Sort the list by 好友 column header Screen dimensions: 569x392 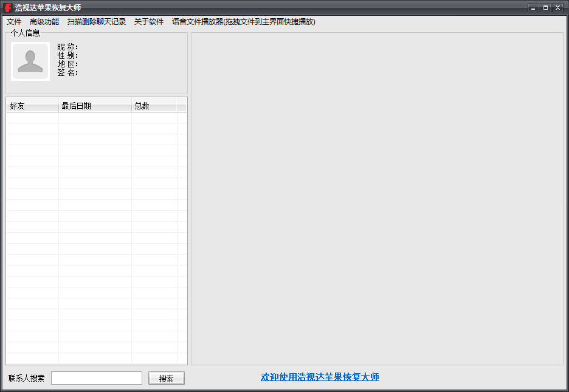tap(32, 106)
